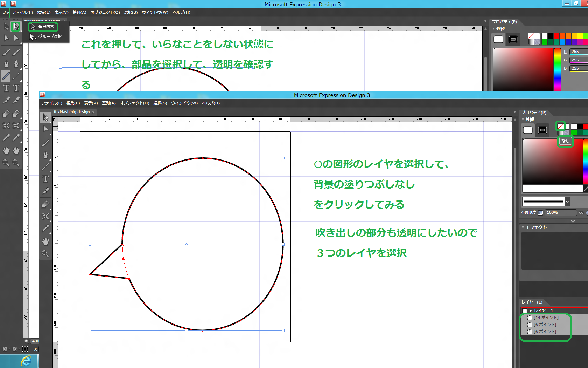Click the B value 255 field
The width and height of the screenshot is (588, 368).
pos(579,68)
